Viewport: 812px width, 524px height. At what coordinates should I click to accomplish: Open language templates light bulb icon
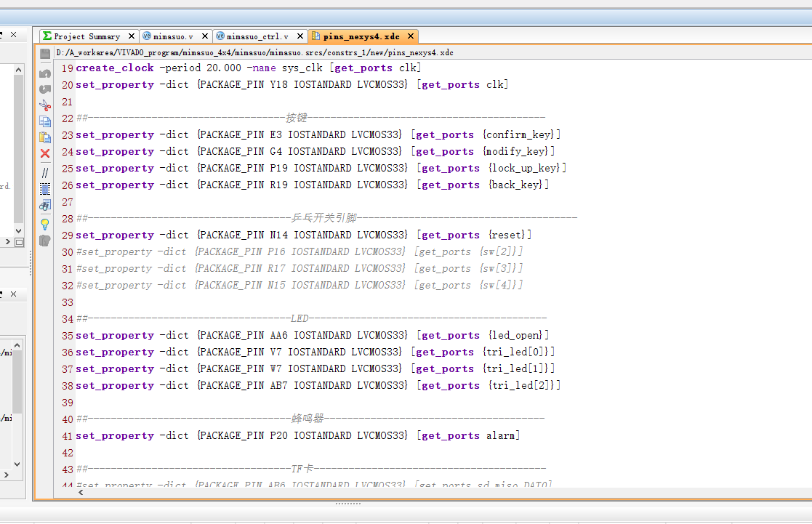coord(45,224)
